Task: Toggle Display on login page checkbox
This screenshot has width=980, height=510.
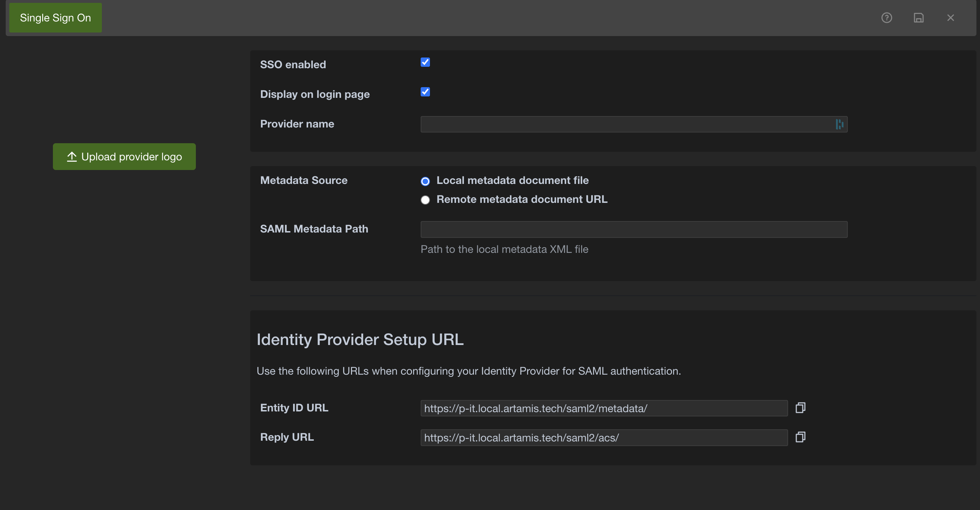Action: [x=425, y=92]
